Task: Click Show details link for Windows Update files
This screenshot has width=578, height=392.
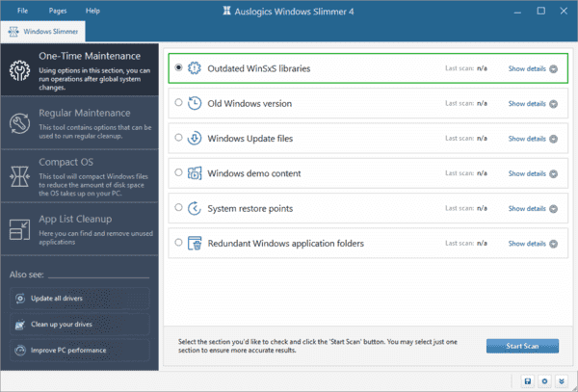Action: click(x=527, y=139)
